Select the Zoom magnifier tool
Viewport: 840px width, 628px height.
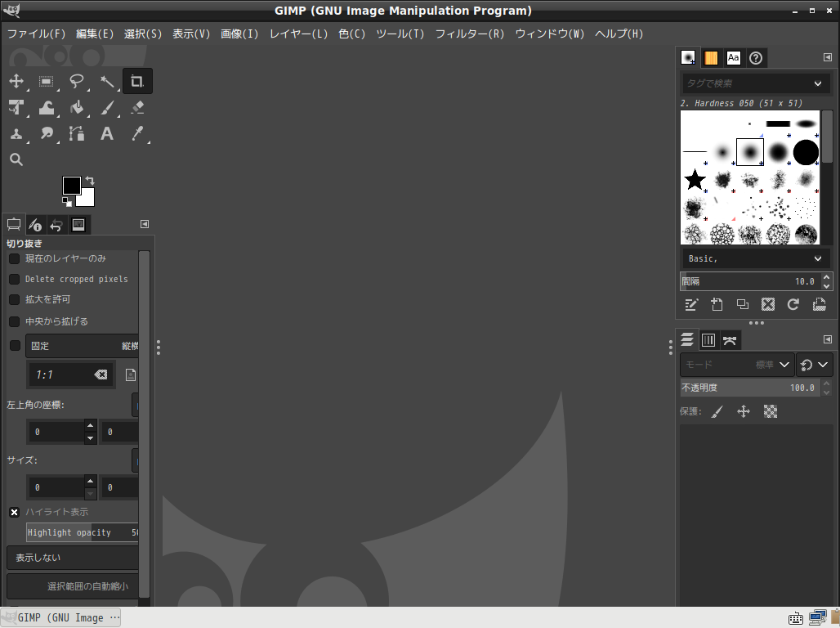coord(16,159)
